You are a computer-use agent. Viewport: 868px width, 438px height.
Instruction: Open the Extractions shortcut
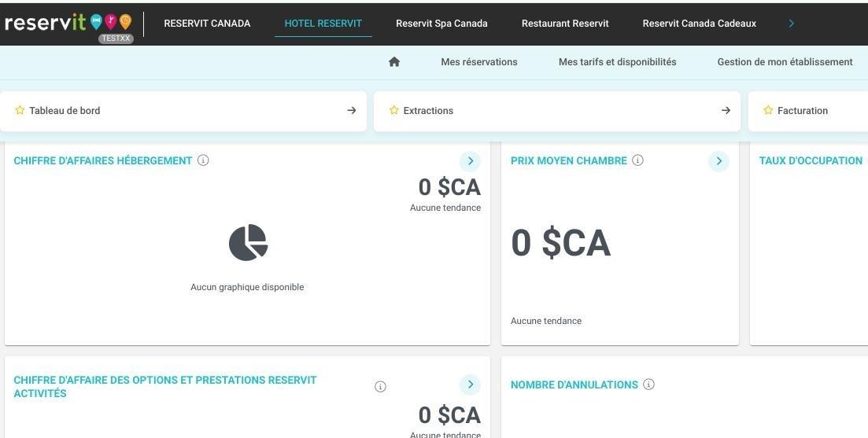(557, 111)
